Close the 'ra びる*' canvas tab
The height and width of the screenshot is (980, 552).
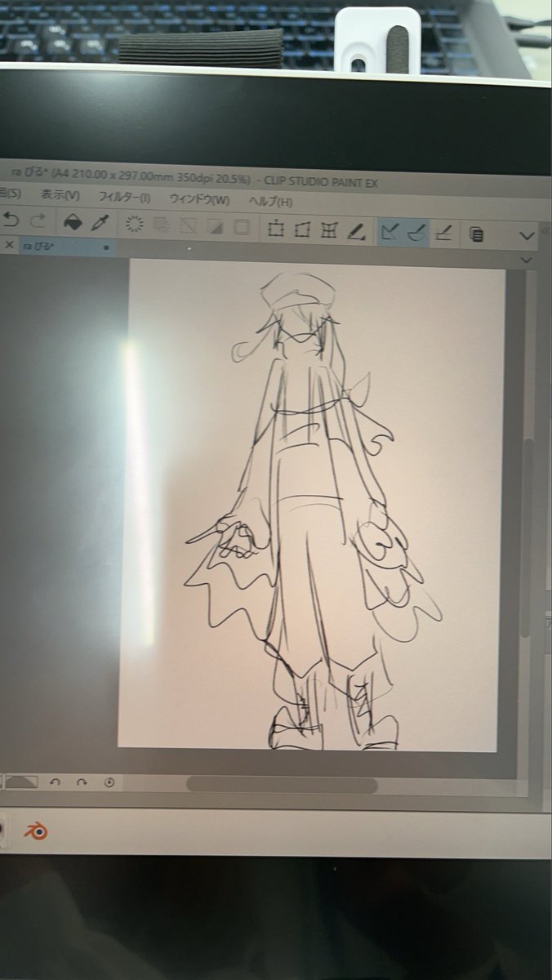coord(9,244)
